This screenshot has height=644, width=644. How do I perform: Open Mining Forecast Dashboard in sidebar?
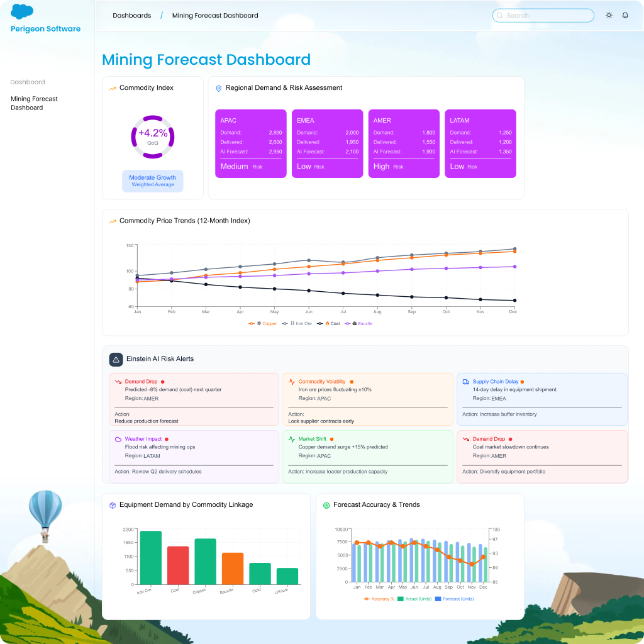[34, 103]
